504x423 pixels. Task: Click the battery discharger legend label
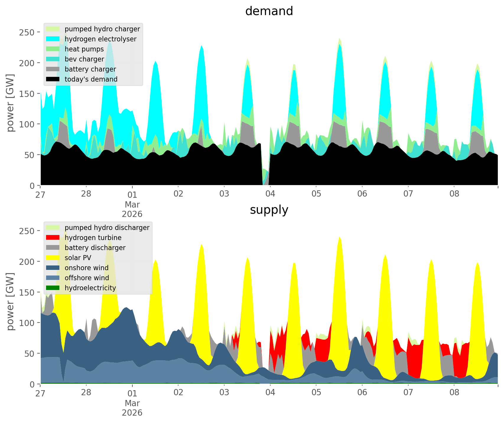95,248
